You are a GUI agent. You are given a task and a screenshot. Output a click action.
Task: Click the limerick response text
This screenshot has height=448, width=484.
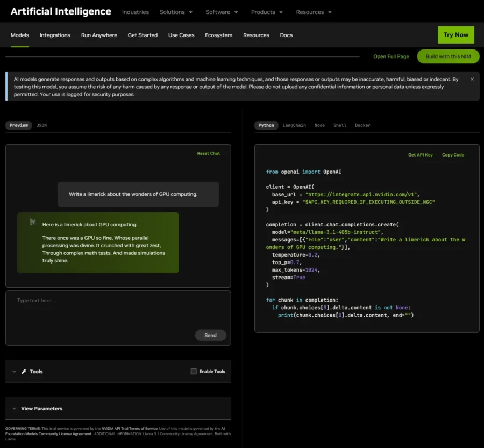point(103,249)
